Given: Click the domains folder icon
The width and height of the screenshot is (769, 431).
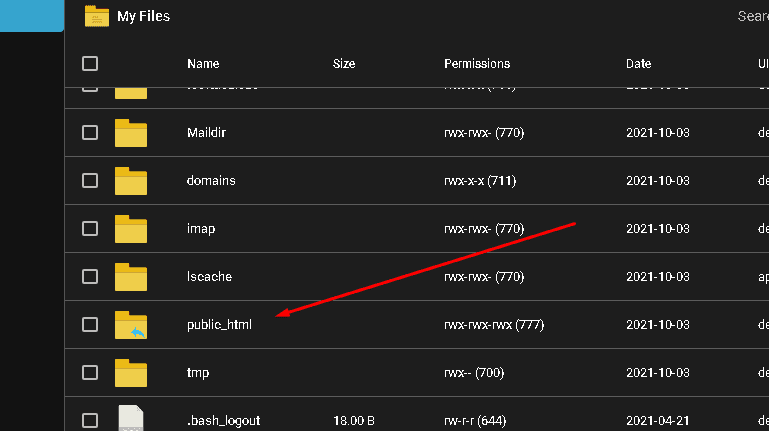Looking at the screenshot, I should [130, 181].
